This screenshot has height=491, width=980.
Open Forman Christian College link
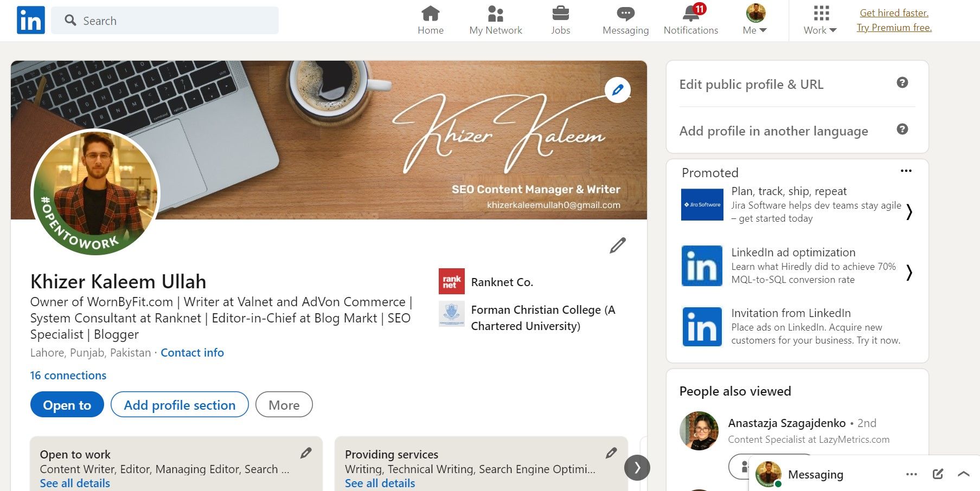pyautogui.click(x=543, y=318)
